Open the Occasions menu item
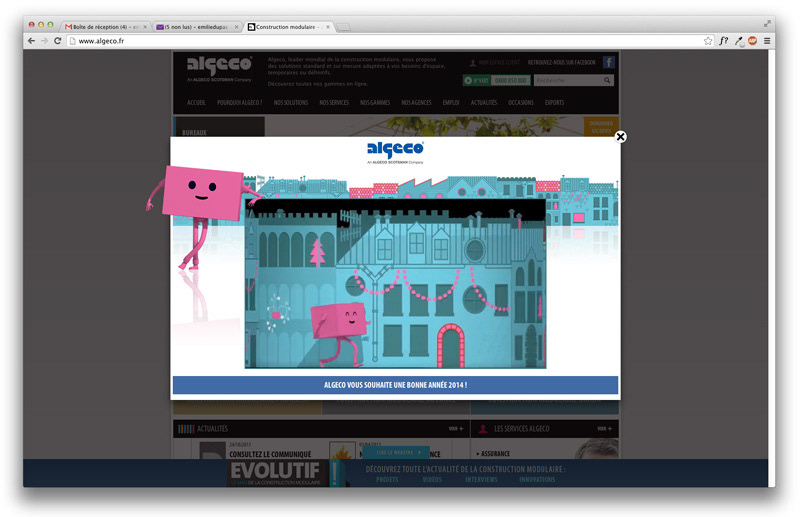 520,103
